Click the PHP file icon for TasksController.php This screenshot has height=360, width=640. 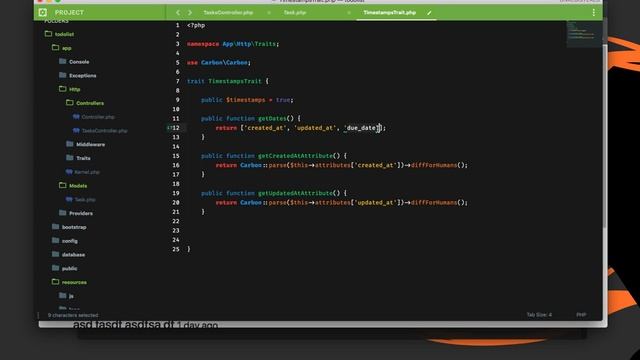pos(76,131)
